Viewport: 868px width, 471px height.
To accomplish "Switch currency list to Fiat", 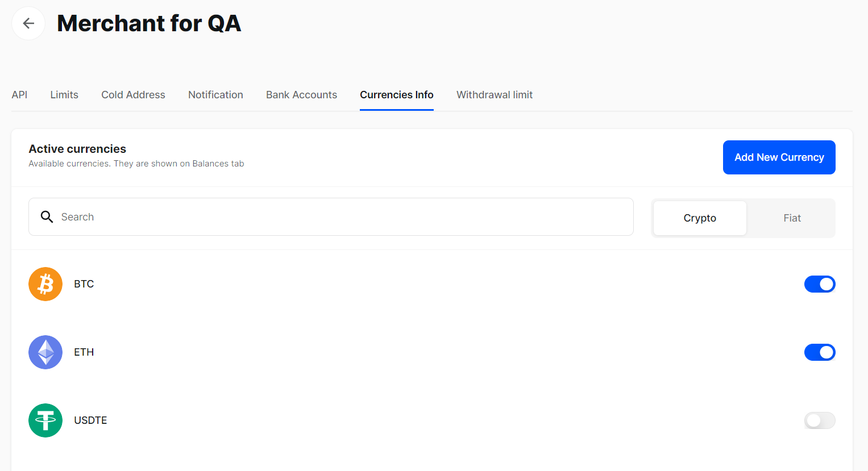I will (x=791, y=218).
